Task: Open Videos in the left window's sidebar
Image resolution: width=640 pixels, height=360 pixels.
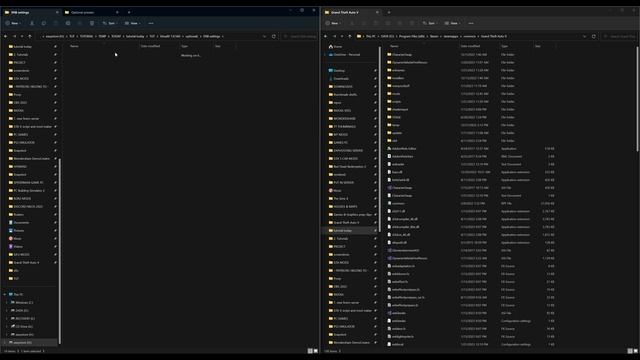Action: pyautogui.click(x=16, y=247)
